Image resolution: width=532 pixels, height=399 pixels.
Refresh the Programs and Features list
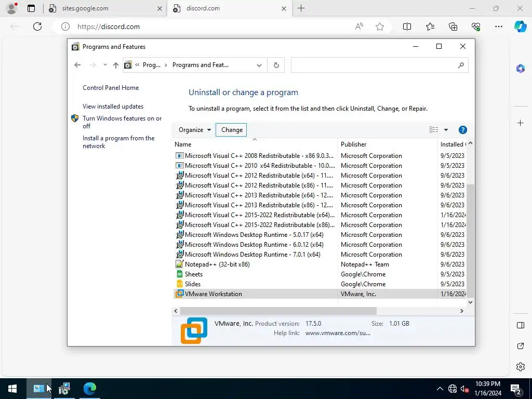(276, 65)
